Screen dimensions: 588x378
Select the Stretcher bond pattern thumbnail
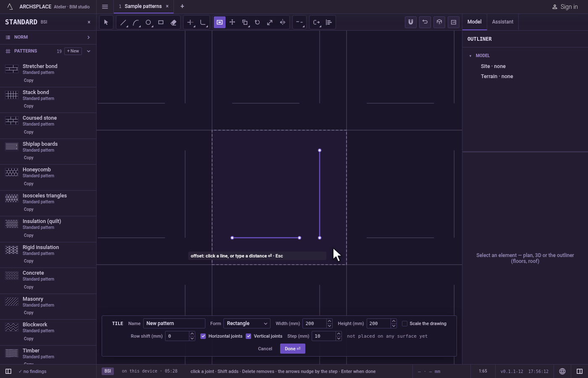point(12,69)
